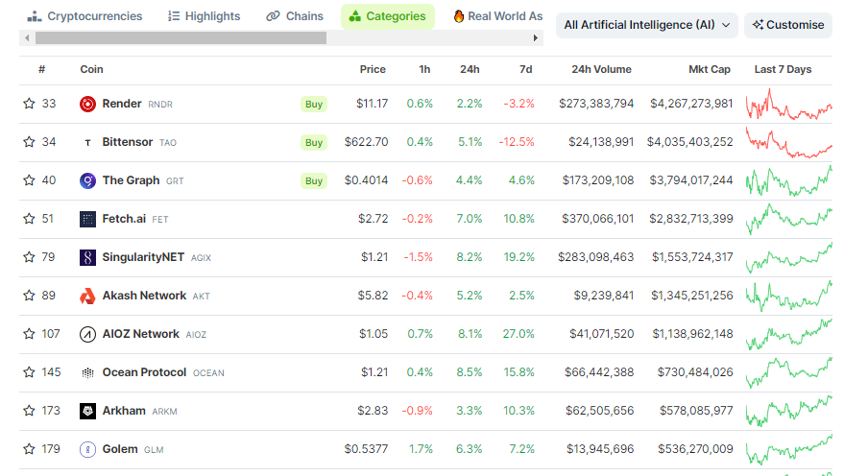This screenshot has height=476, width=868.
Task: Open the Customise options
Action: [x=788, y=25]
